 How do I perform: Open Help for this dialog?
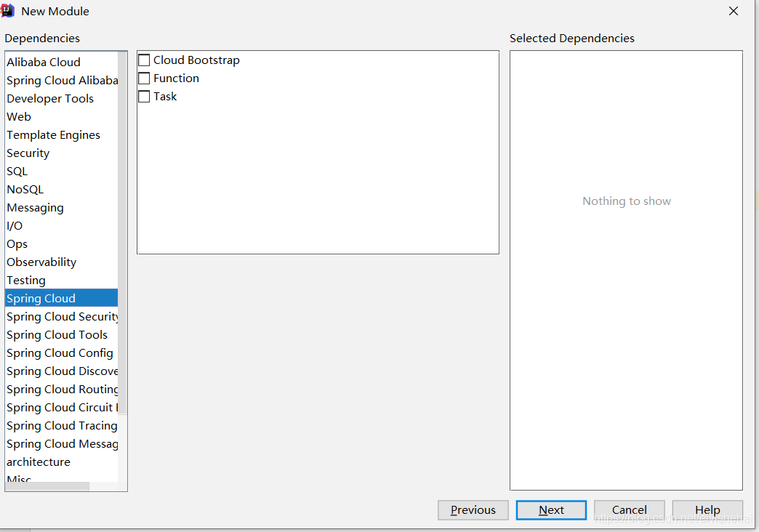coord(707,509)
